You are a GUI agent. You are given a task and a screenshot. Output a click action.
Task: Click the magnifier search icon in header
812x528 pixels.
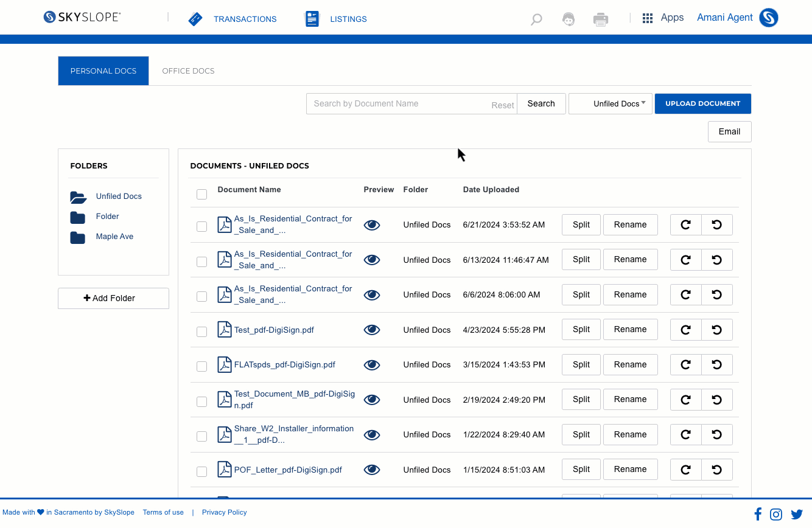(x=536, y=19)
